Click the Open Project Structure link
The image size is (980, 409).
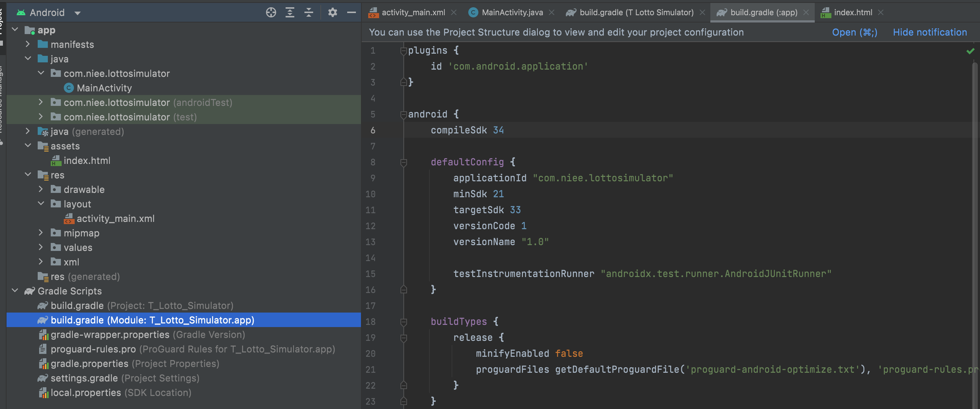pyautogui.click(x=854, y=32)
